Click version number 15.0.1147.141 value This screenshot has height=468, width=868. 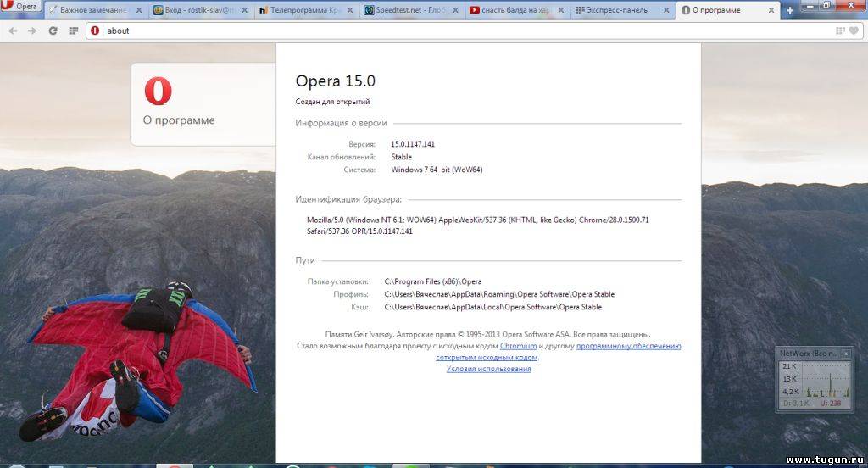point(413,144)
